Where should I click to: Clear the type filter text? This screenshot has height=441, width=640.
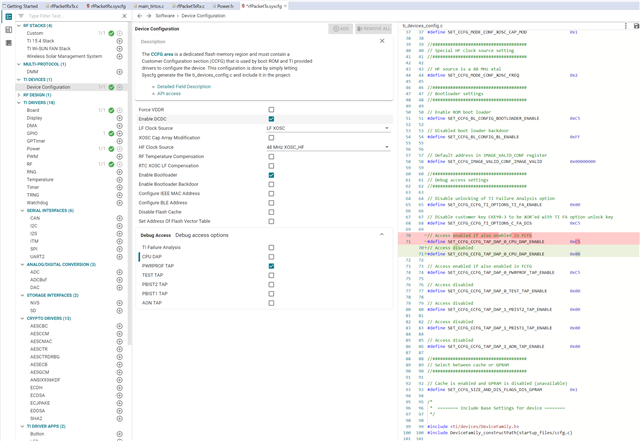pyautogui.click(x=124, y=16)
